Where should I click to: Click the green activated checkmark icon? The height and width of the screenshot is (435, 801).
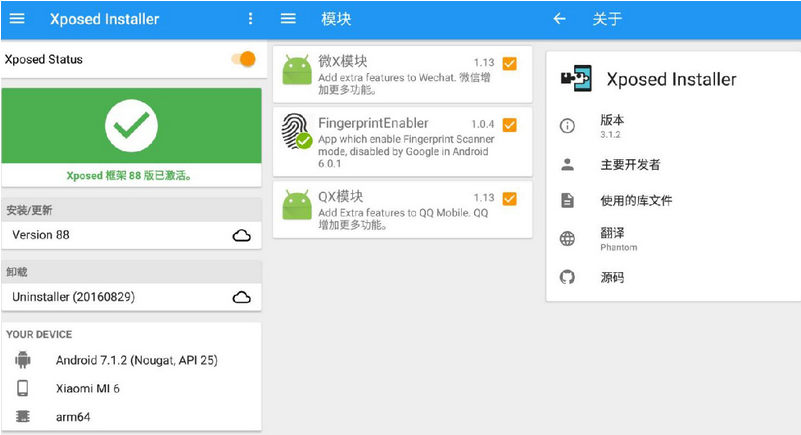pyautogui.click(x=131, y=126)
